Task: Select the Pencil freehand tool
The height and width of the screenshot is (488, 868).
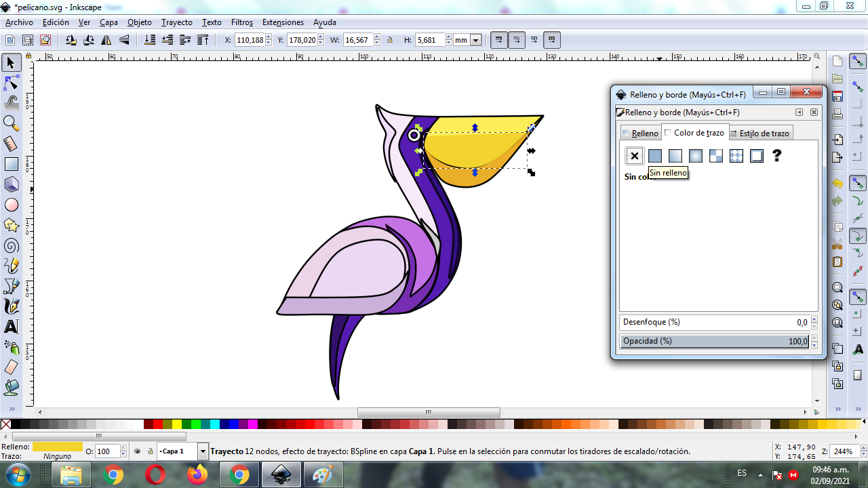Action: point(11,266)
